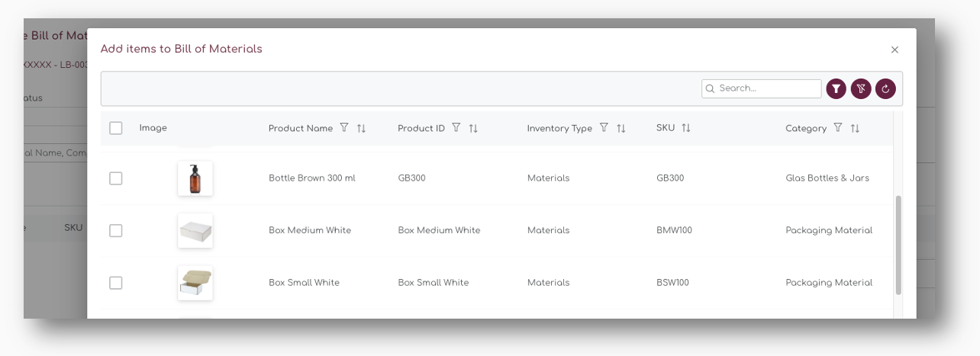Click the round filter button beside search
The height and width of the screenshot is (356, 980).
[x=837, y=89]
